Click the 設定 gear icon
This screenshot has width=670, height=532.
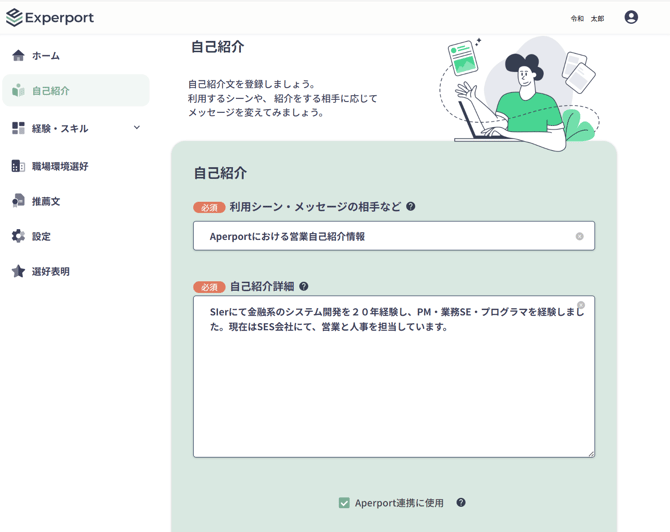[x=18, y=236]
